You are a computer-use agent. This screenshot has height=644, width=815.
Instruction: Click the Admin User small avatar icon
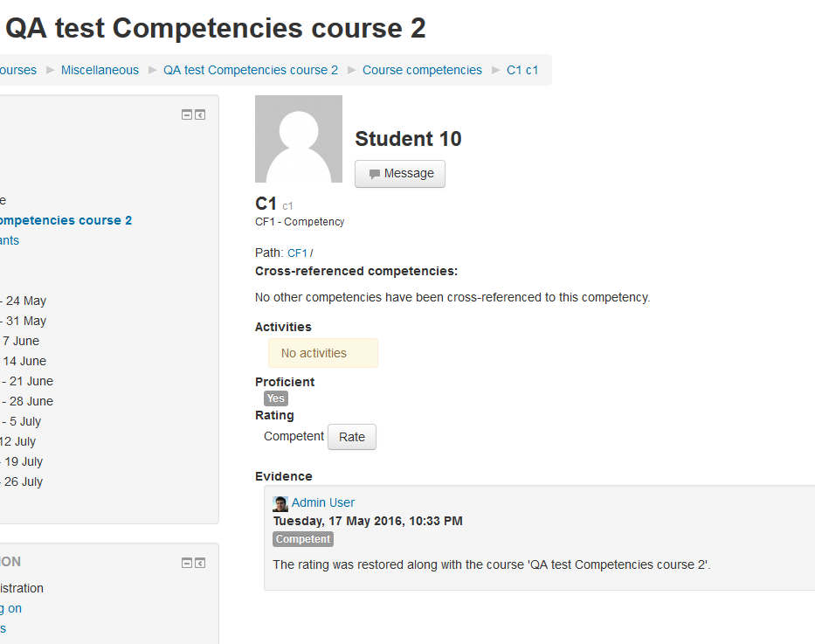[280, 503]
